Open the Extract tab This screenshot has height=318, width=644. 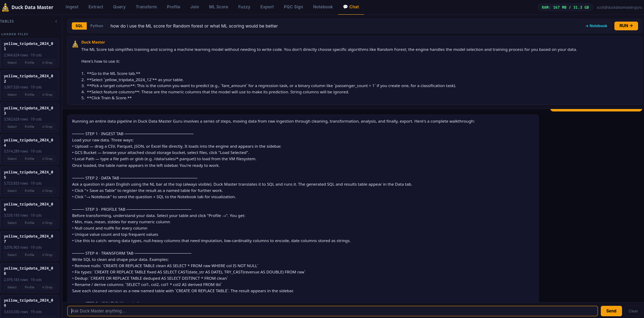click(x=96, y=7)
